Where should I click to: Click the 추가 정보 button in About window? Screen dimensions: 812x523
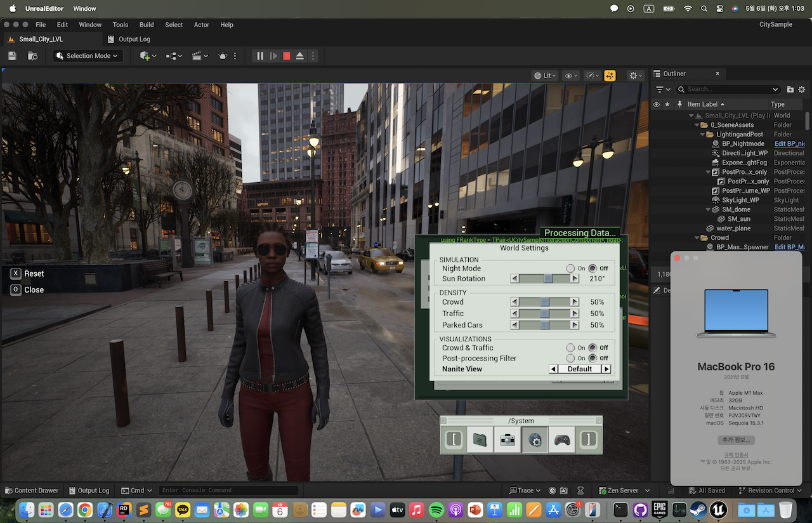tap(736, 440)
